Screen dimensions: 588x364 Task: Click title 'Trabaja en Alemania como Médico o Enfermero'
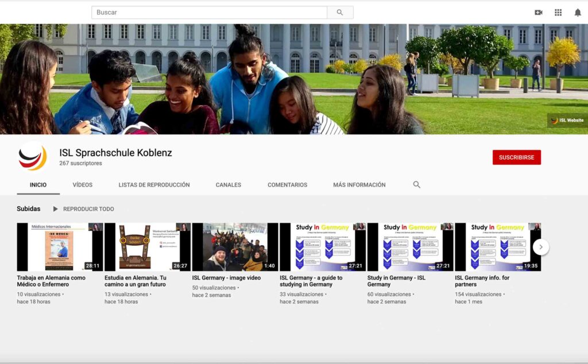click(x=51, y=281)
